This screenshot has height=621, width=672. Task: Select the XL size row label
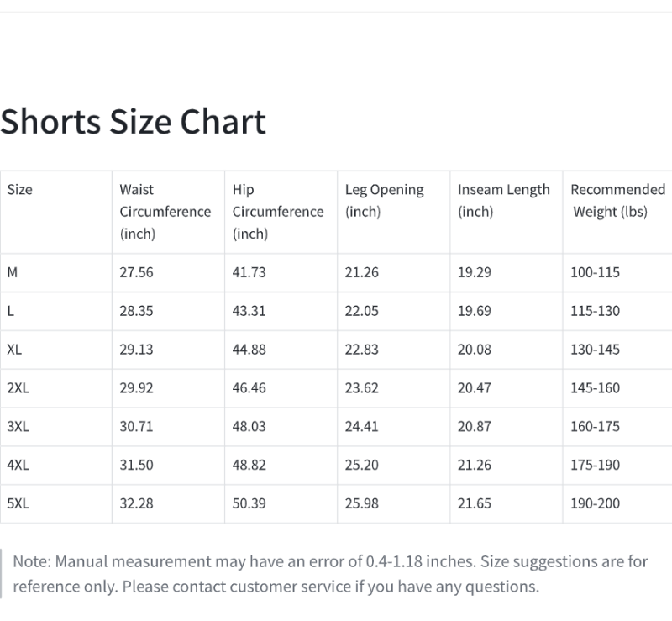tap(14, 350)
